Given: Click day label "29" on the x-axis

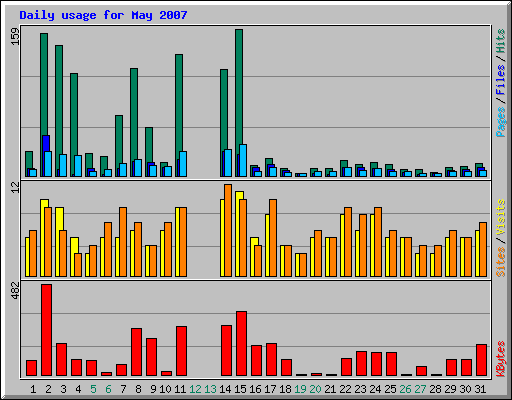Looking at the screenshot, I should tap(450, 389).
